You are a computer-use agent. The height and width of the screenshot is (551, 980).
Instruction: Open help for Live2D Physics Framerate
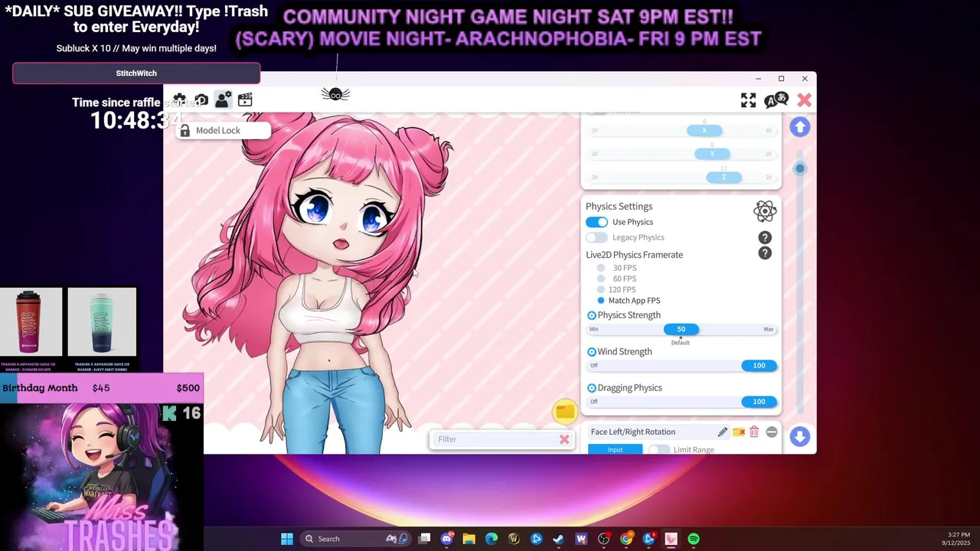pyautogui.click(x=765, y=253)
